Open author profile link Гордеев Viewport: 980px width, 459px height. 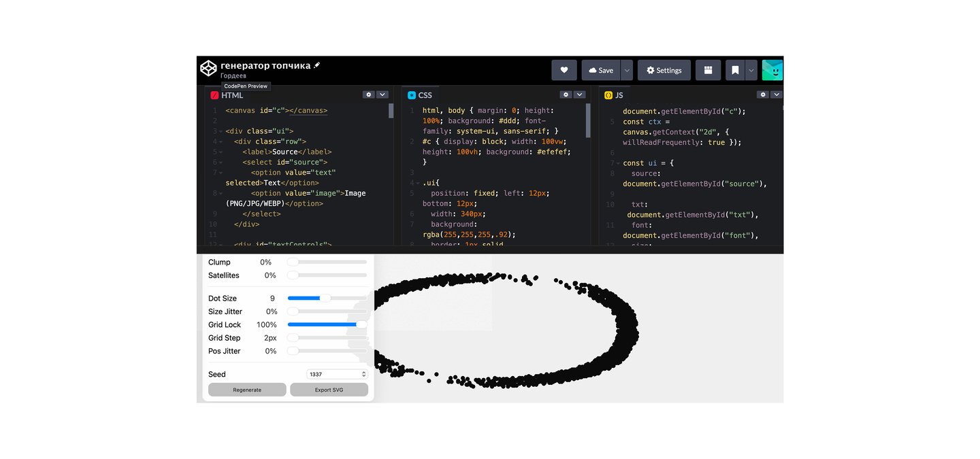[233, 75]
